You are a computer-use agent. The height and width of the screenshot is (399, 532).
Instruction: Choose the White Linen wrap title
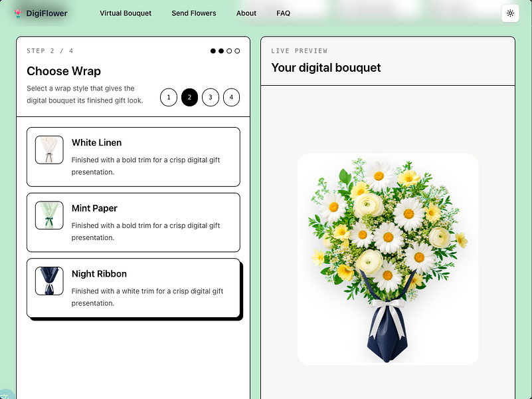coord(97,142)
